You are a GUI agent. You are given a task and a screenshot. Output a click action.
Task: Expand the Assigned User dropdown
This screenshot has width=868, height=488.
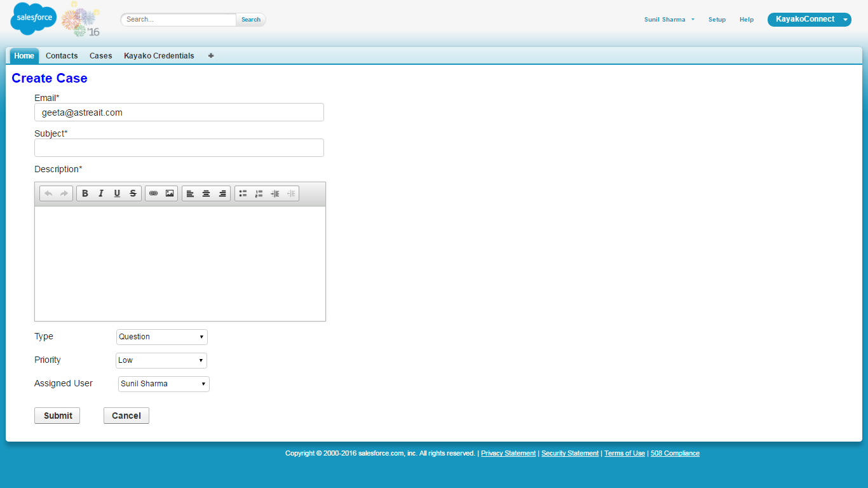pos(164,384)
